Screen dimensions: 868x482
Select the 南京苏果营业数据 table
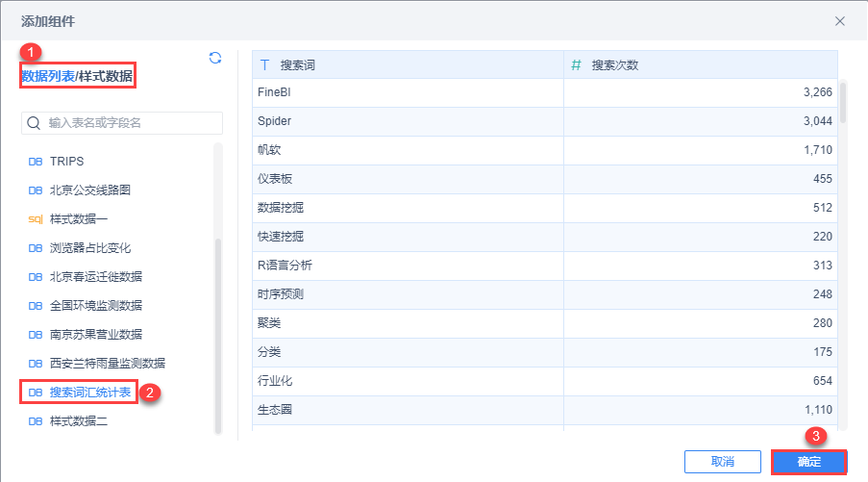click(x=96, y=335)
